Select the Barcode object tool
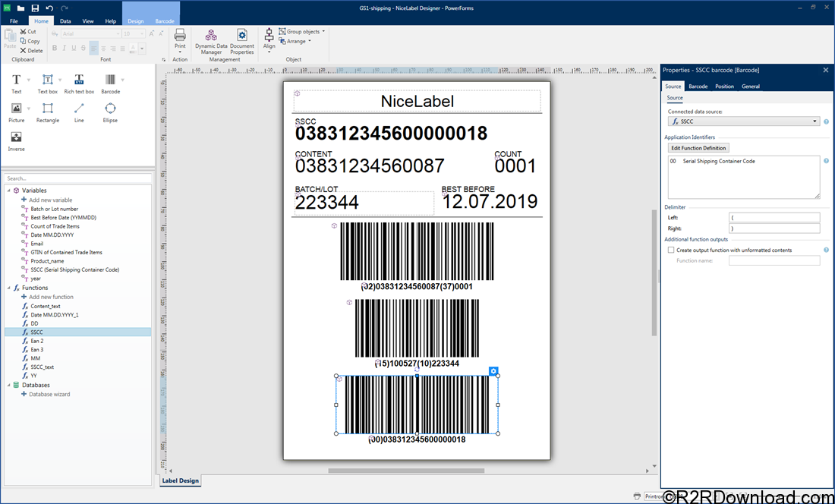 tap(110, 82)
